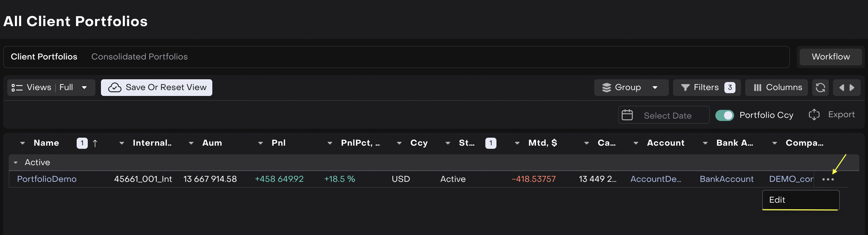868x235 pixels.
Task: Switch to Consolidated Portfolios tab
Action: pos(139,57)
